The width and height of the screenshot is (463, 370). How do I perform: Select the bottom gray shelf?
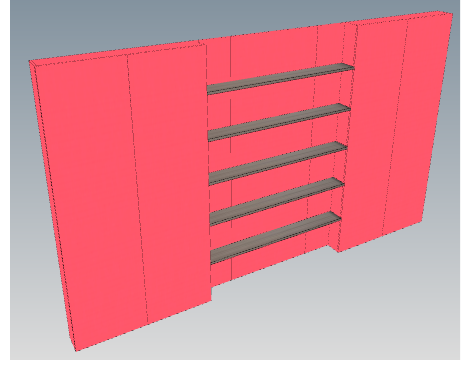click(x=276, y=238)
